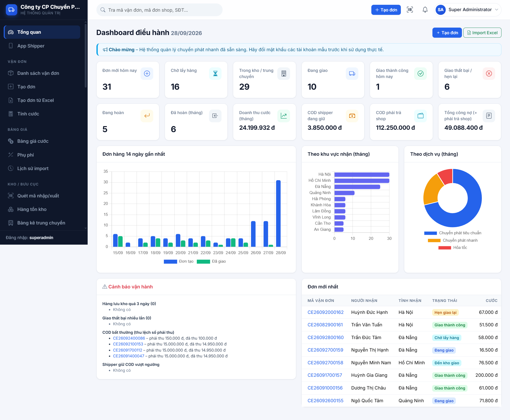Click Import Excel button
This screenshot has height=420, width=510.
coord(482,33)
